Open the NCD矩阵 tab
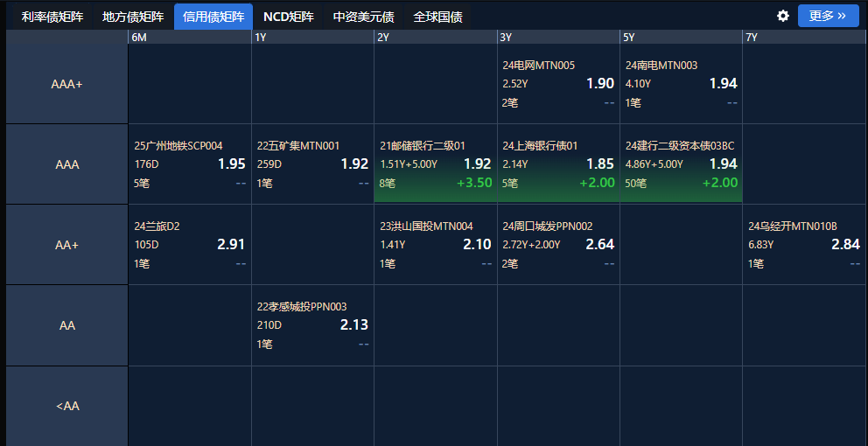The height and width of the screenshot is (446, 868). pos(289,17)
